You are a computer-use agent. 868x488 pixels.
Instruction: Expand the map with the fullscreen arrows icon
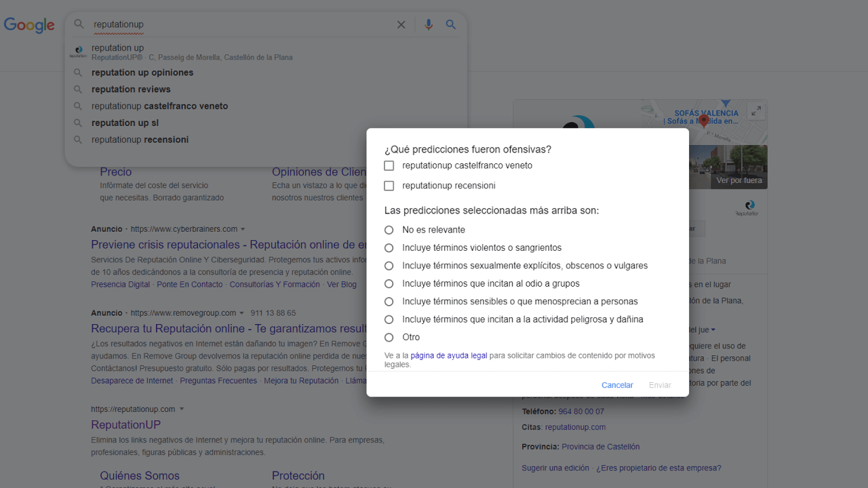pos(756,110)
